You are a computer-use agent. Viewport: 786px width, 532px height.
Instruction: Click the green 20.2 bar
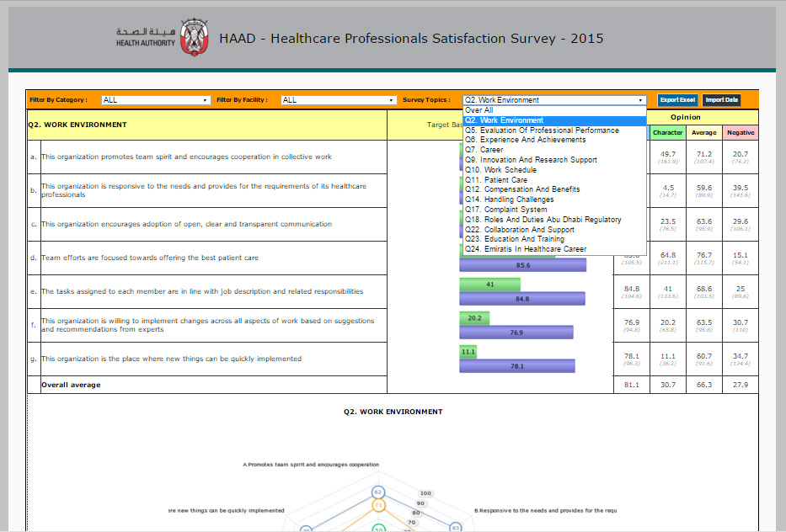(474, 318)
